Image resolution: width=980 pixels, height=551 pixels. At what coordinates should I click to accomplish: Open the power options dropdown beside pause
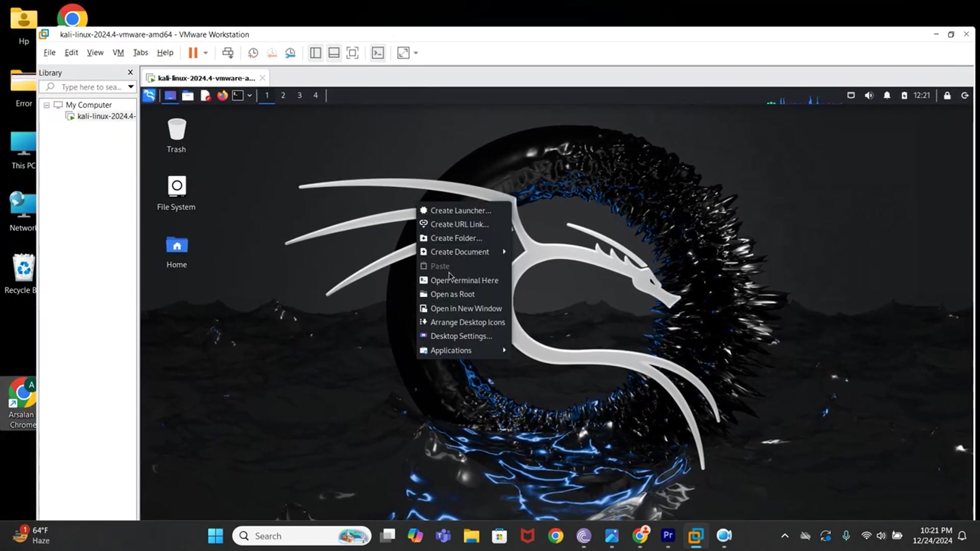206,53
